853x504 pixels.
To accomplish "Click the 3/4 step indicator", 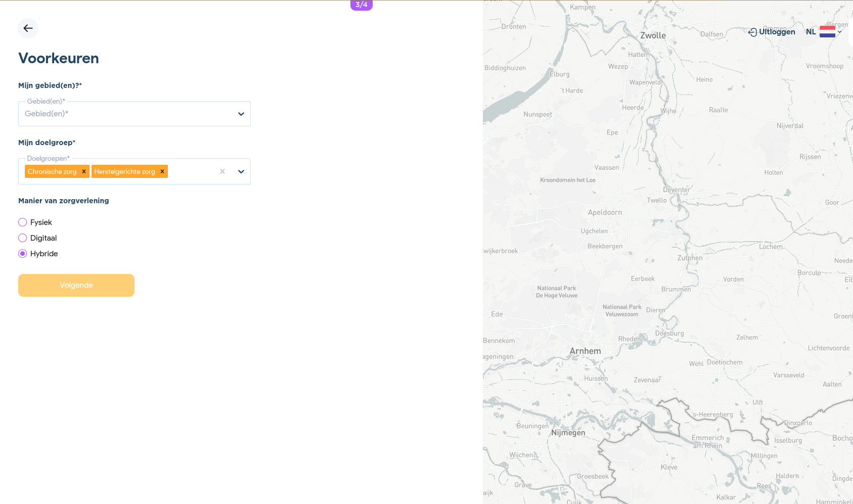I will pos(362,5).
